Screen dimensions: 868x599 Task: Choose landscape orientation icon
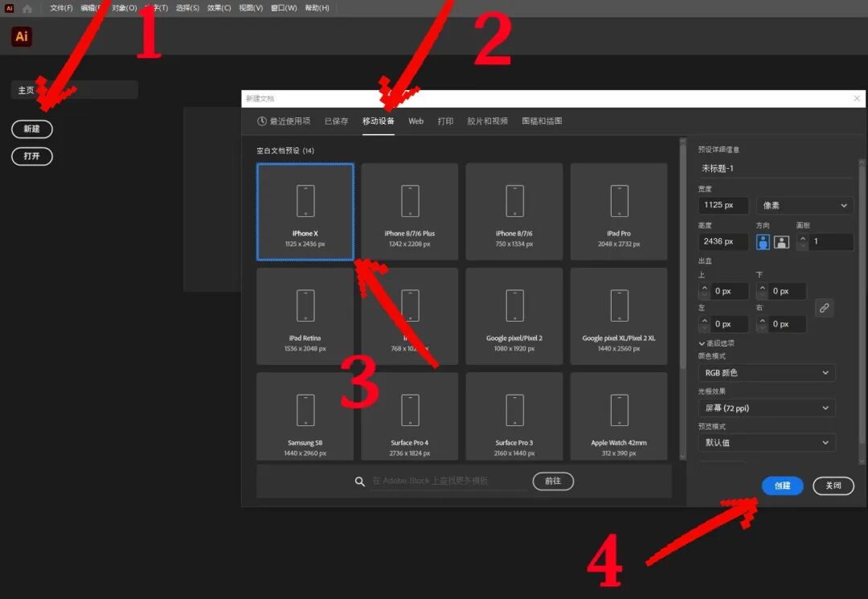coord(781,242)
